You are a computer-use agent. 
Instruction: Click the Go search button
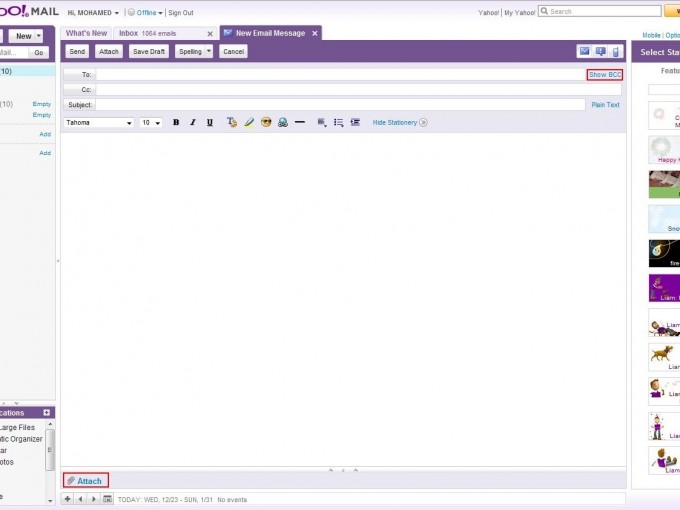39,52
